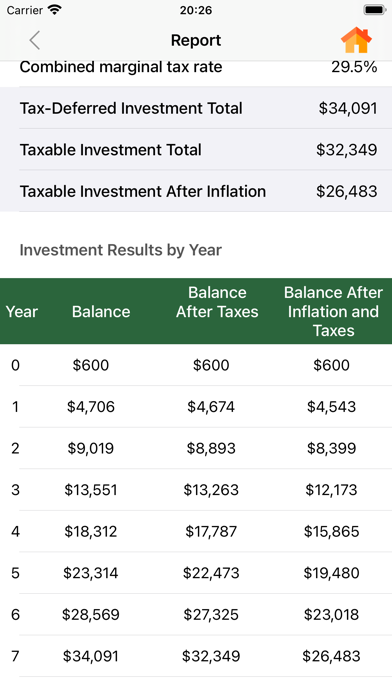Image resolution: width=392 pixels, height=696 pixels.
Task: Select the year 0 table row
Action: click(x=196, y=365)
